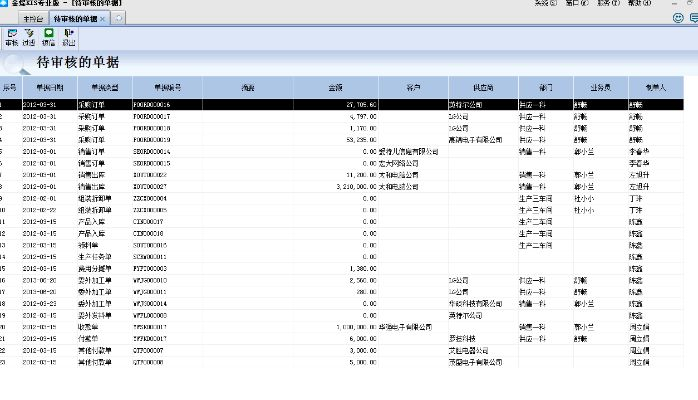
Task: Click the 委外发料单 document type cell
Action: pyautogui.click(x=95, y=315)
